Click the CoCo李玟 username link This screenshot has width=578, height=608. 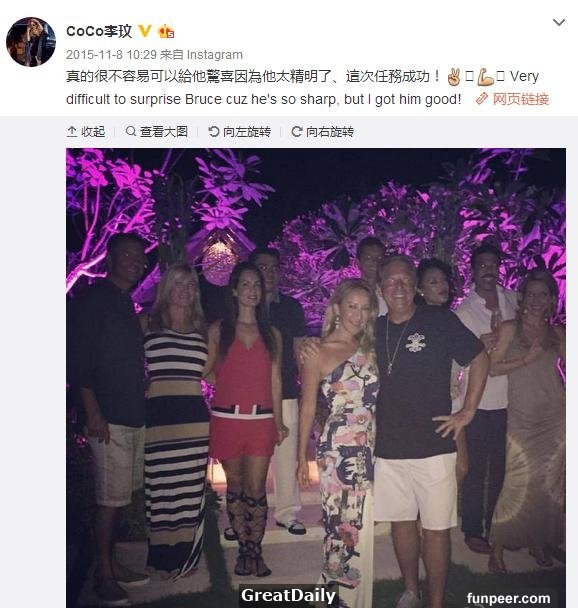(x=99, y=31)
